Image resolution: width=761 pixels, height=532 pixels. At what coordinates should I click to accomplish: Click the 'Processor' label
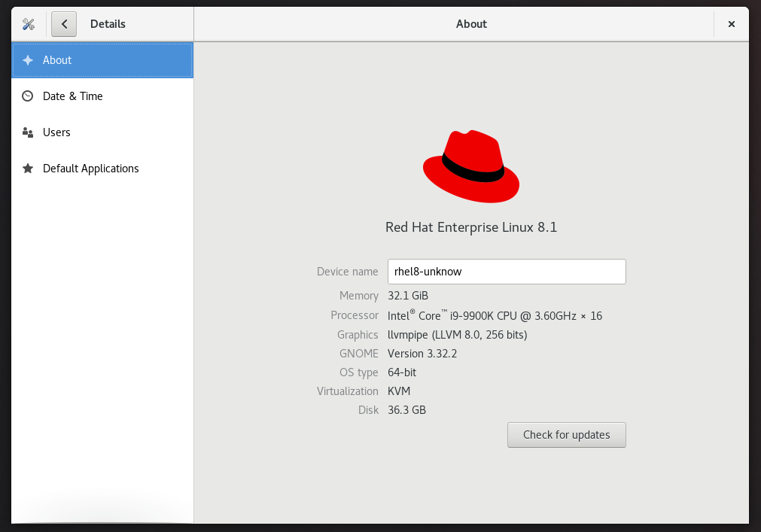pos(355,315)
